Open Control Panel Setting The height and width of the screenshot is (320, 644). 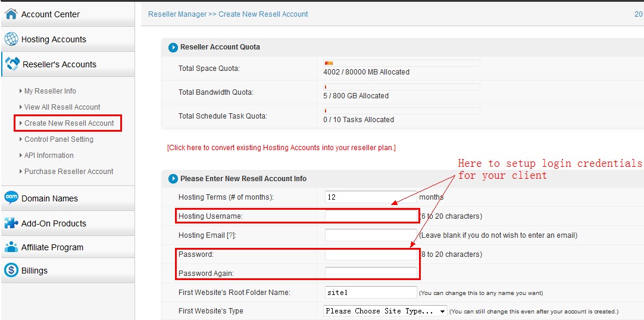click(x=58, y=139)
